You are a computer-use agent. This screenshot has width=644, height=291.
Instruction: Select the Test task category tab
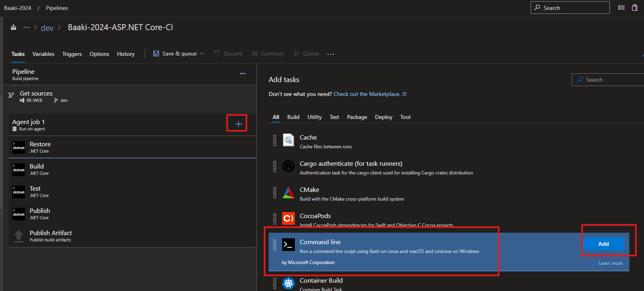pyautogui.click(x=334, y=117)
